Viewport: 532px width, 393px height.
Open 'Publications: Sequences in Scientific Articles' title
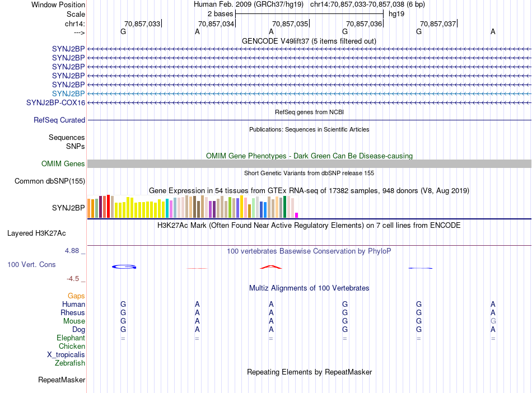[x=309, y=129]
